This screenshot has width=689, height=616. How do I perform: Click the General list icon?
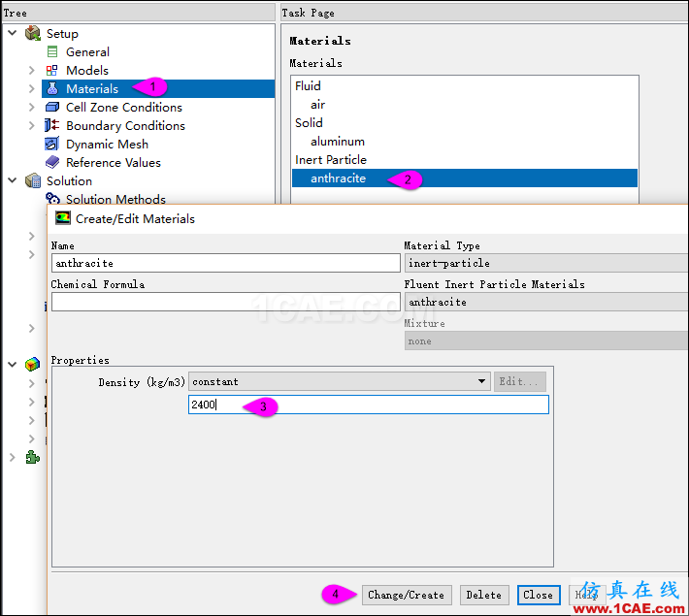coord(52,51)
